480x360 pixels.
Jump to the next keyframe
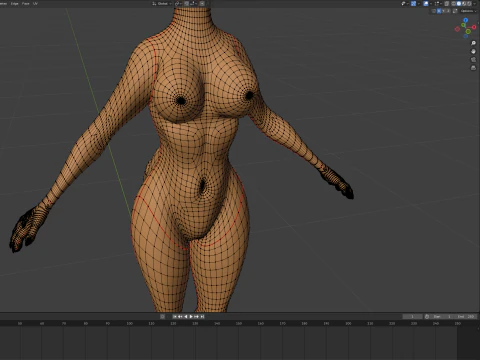[x=196, y=316]
